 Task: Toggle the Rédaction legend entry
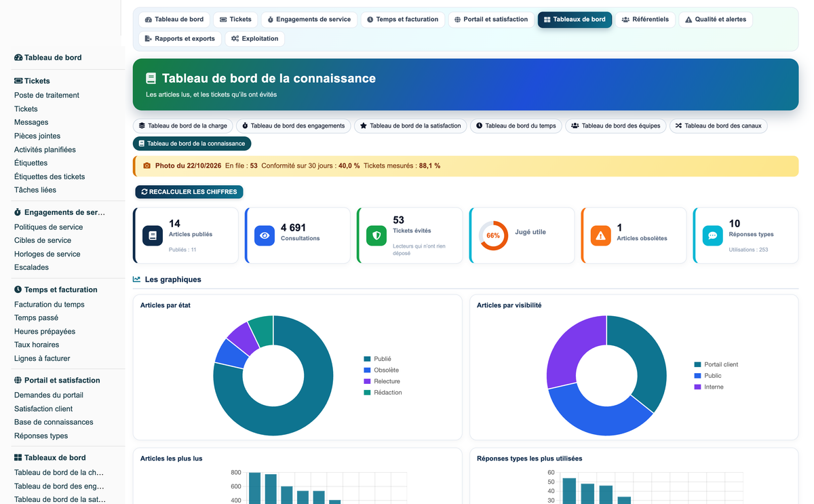383,393
